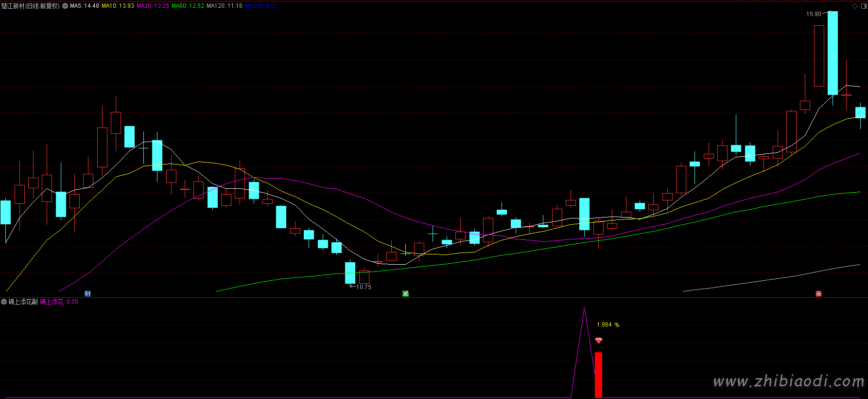Click the 楚江新材 stock title
This screenshot has width=868, height=399.
30,6
